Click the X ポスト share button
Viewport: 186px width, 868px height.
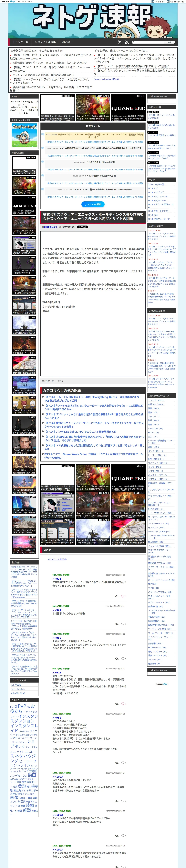[82, 227]
